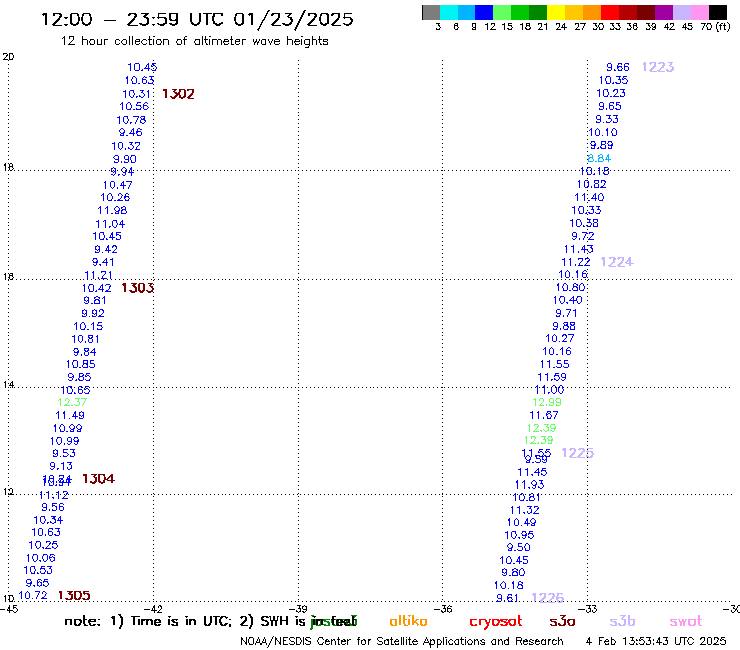Click the wave height reading 11.67
Screen dimensions: 740x650
tap(544, 415)
